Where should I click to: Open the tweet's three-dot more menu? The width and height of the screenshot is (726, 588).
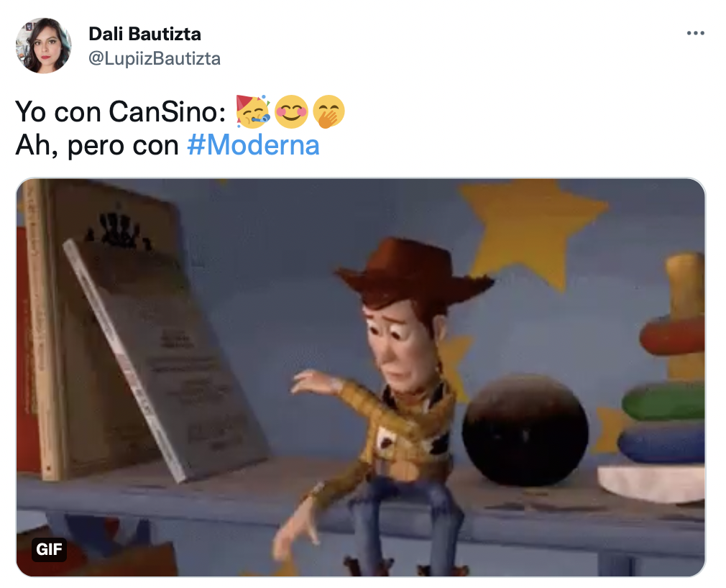[695, 33]
